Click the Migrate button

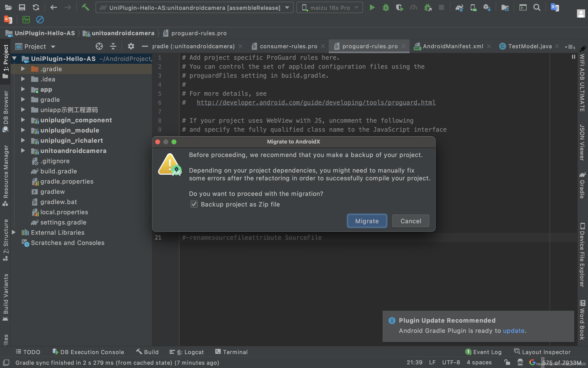pyautogui.click(x=367, y=221)
